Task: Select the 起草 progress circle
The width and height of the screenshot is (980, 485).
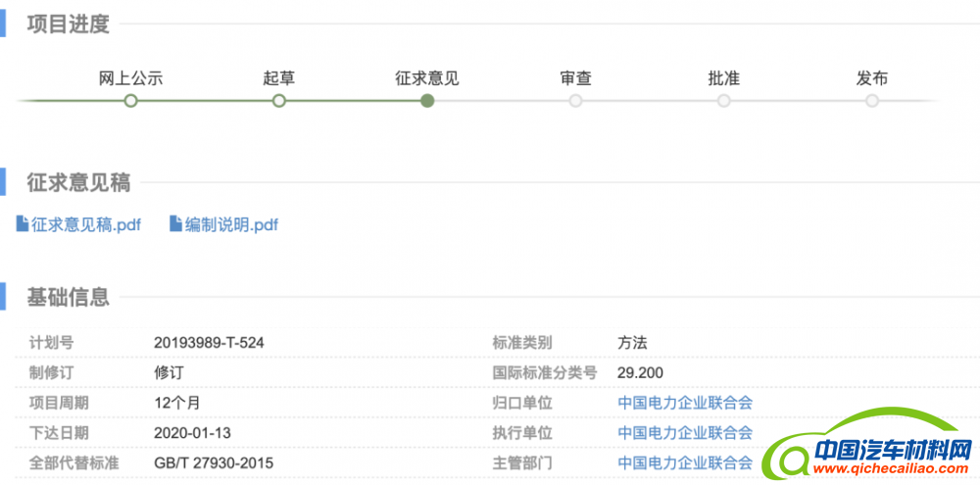Action: (279, 101)
